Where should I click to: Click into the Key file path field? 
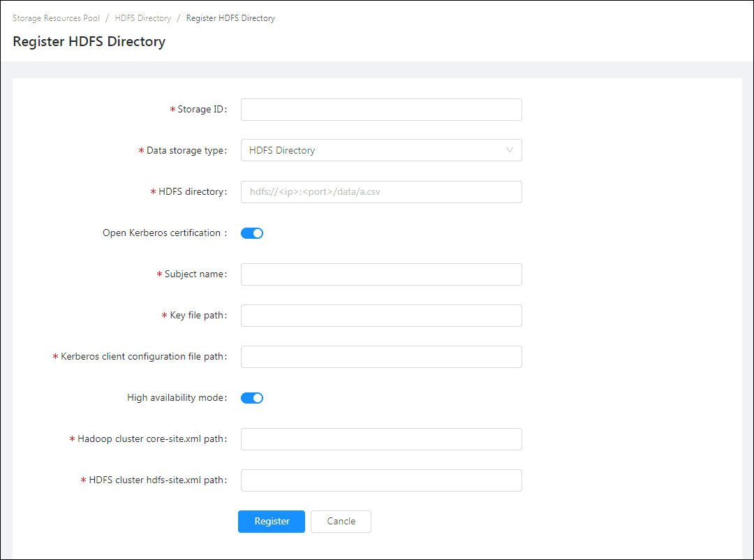(381, 316)
